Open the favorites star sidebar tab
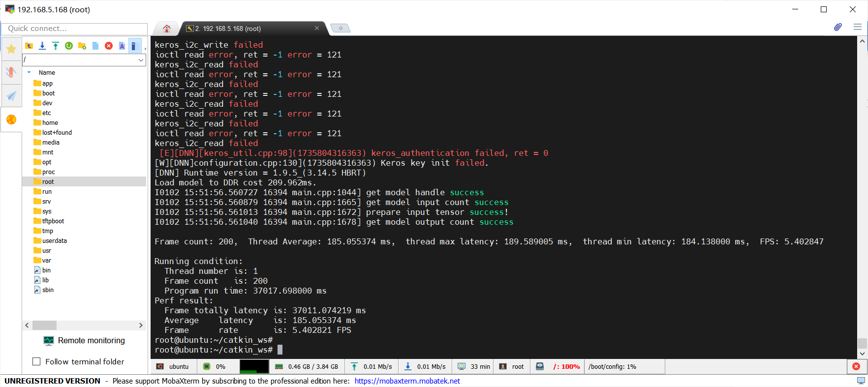 coord(11,48)
